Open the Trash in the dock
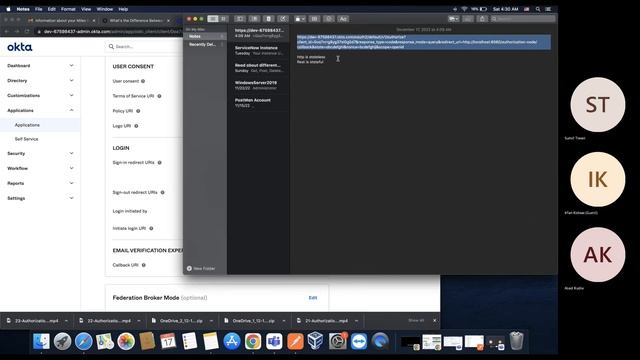 coord(516,341)
